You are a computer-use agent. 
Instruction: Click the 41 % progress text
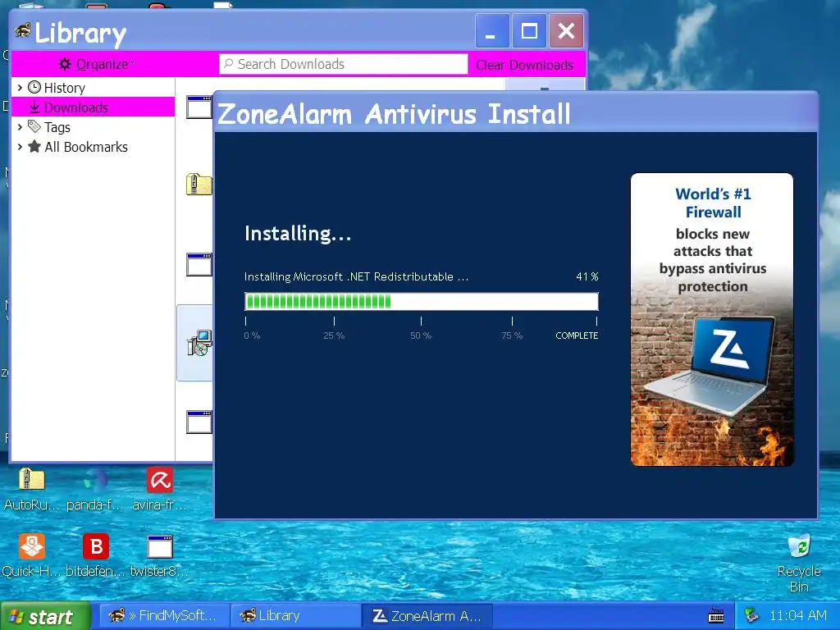(x=587, y=277)
